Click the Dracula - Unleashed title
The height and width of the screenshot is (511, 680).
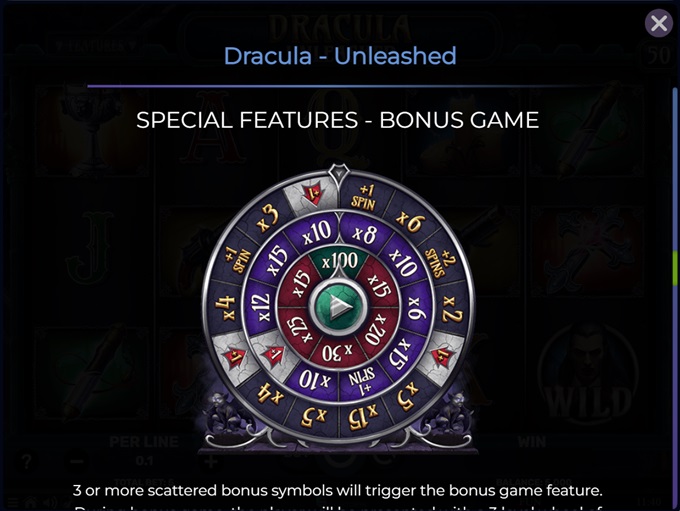point(340,56)
